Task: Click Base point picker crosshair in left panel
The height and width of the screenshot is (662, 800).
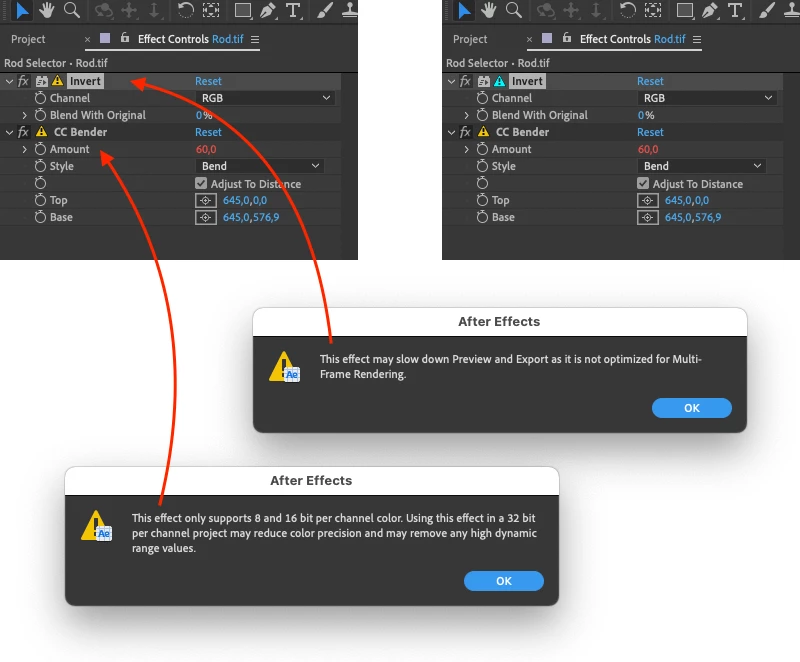Action: [206, 217]
